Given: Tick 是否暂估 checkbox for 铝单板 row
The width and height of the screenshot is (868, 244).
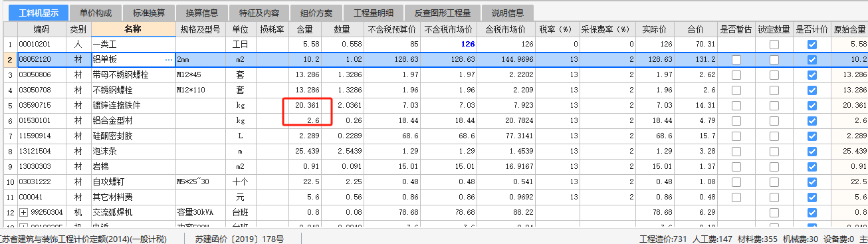Looking at the screenshot, I should (736, 59).
